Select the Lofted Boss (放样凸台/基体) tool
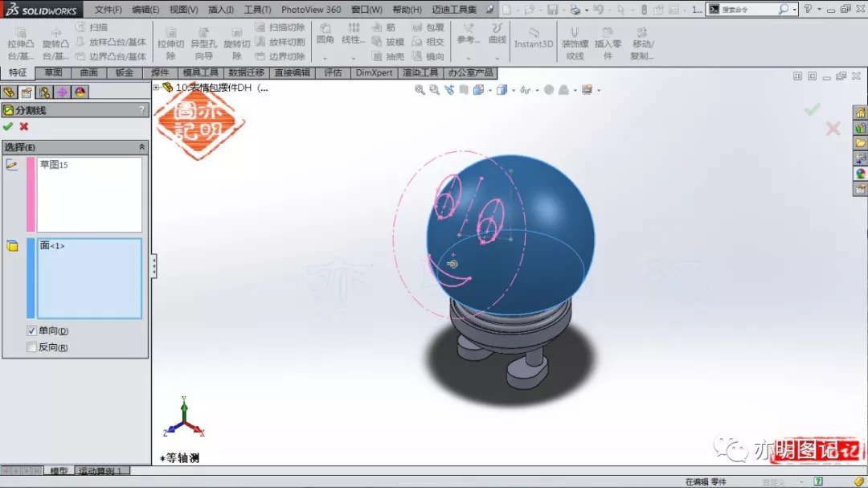 coord(111,42)
